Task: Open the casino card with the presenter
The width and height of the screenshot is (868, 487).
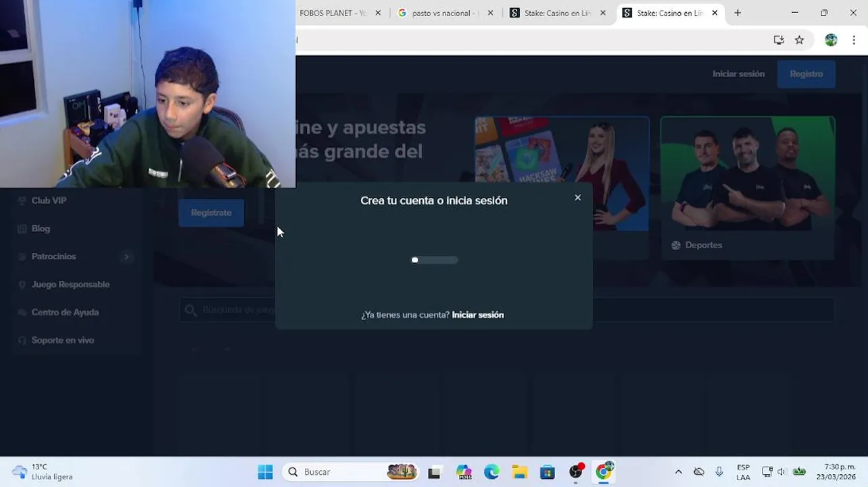Action: click(x=562, y=174)
